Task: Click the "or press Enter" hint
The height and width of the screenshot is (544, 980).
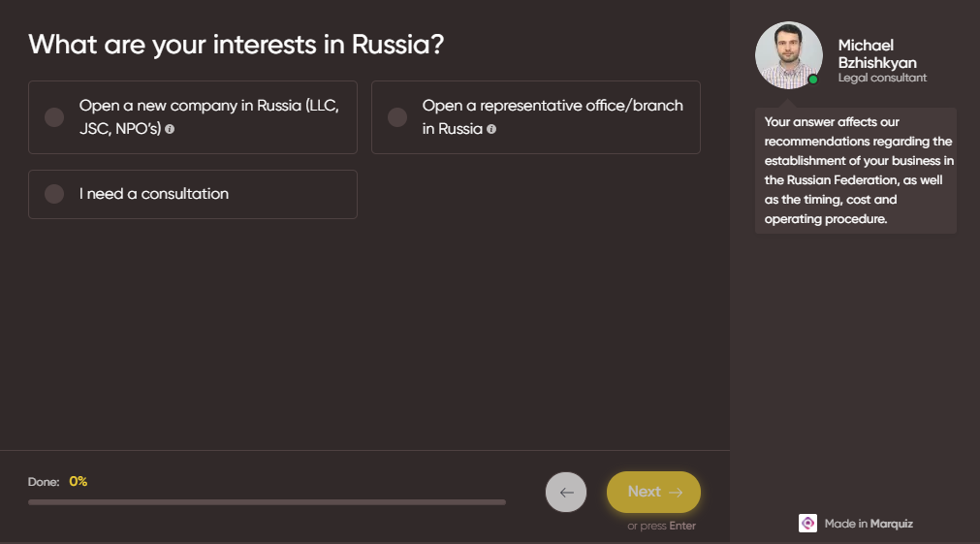Action: (x=661, y=526)
